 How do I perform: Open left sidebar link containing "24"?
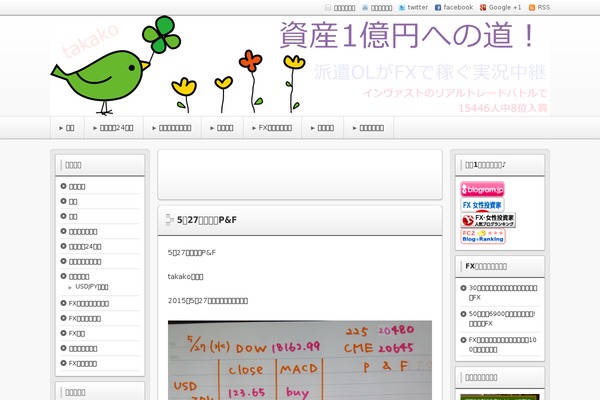[x=85, y=247]
